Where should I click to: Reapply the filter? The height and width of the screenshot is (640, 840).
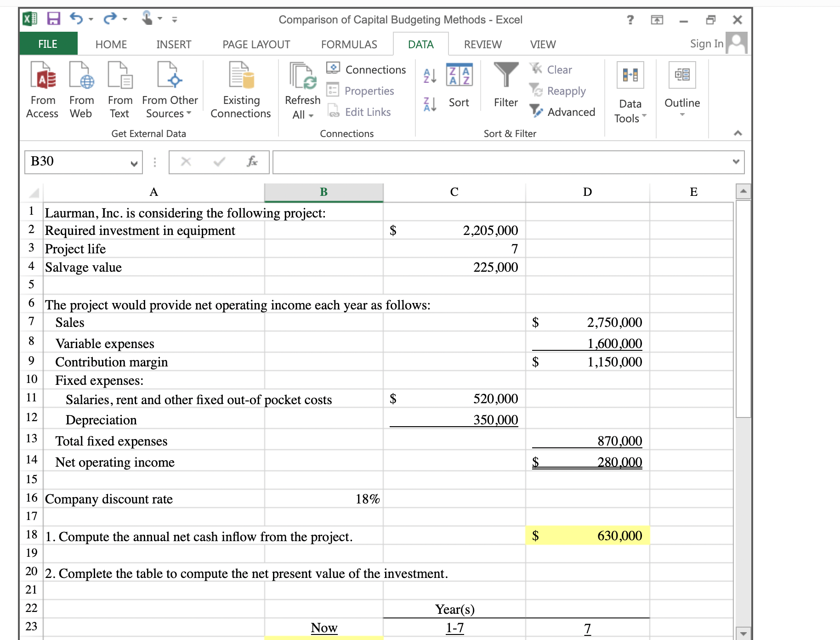click(x=557, y=91)
